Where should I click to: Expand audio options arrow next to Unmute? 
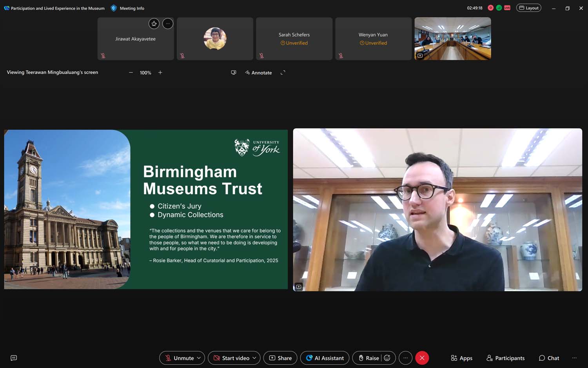(199, 358)
